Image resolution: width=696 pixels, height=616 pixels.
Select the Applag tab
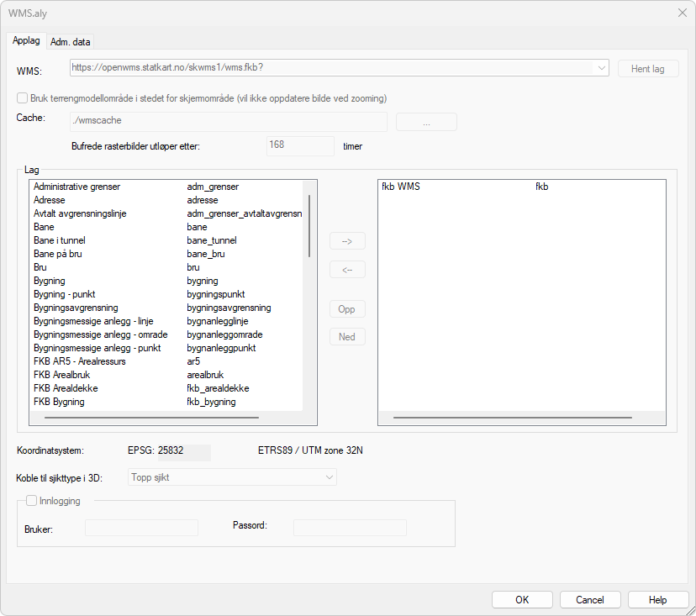pyautogui.click(x=27, y=41)
